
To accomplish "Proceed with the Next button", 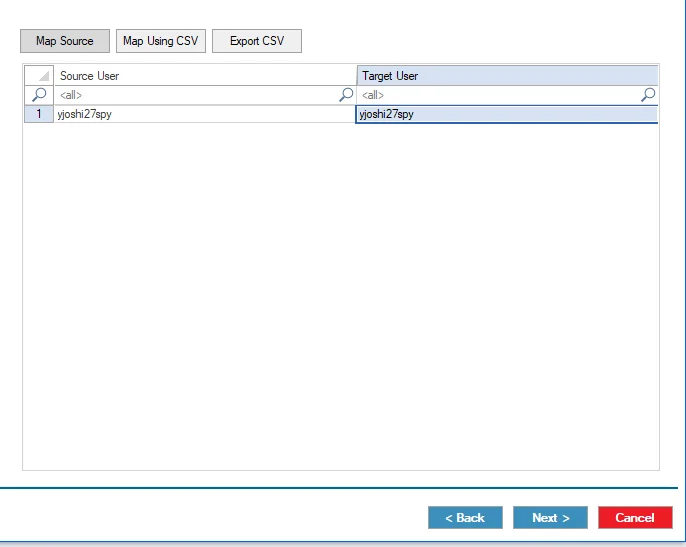I will 550,518.
